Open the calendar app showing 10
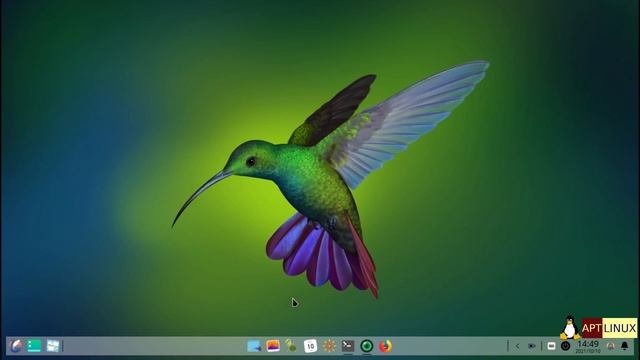This screenshot has width=640, height=360. pos(310,346)
